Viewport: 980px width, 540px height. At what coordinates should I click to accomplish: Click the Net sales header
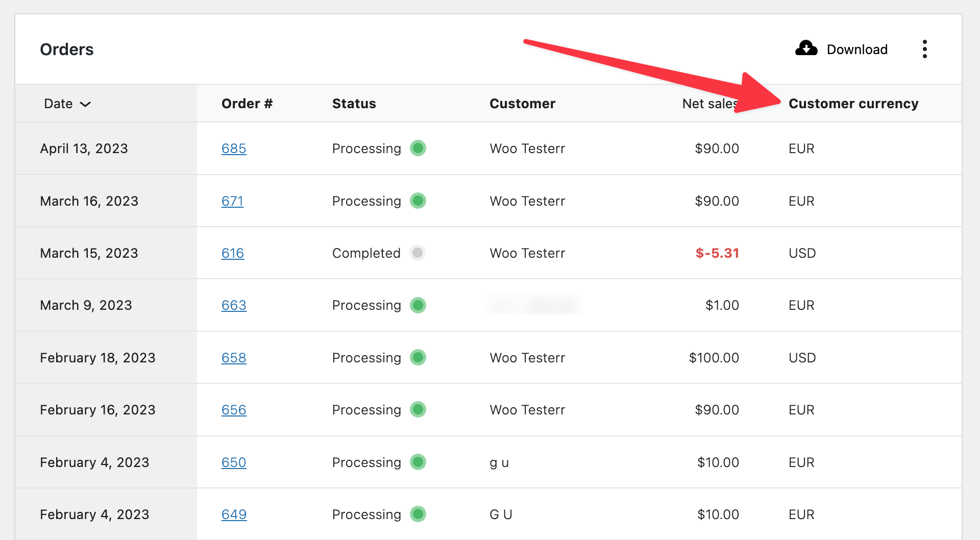(x=710, y=103)
